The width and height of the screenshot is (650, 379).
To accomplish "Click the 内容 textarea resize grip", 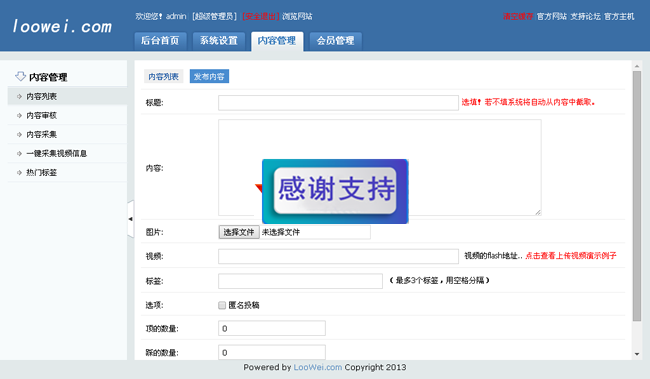I will pos(538,212).
